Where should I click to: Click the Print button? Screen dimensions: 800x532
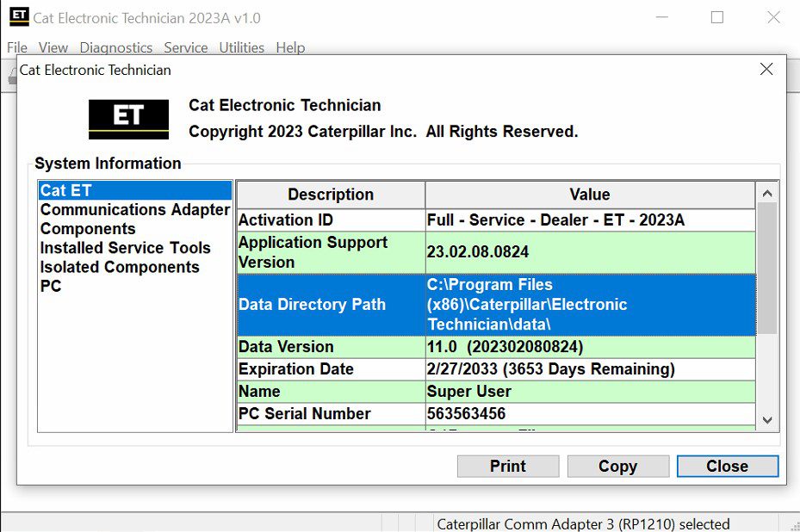507,466
